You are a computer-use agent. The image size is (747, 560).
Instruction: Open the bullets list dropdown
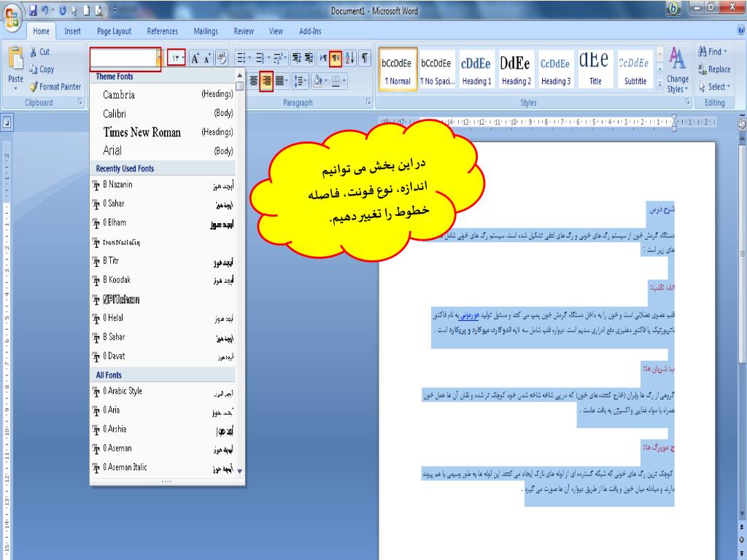[249, 58]
